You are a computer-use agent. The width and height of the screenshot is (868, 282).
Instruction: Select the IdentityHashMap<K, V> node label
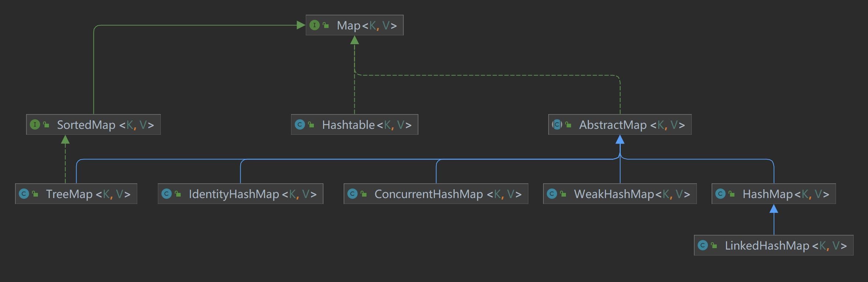[x=252, y=194]
